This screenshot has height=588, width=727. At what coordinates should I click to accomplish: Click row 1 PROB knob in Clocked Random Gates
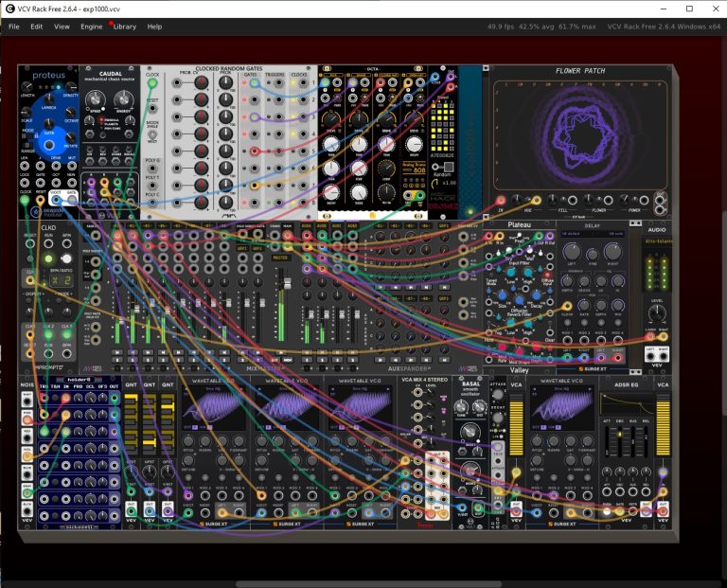[225, 82]
